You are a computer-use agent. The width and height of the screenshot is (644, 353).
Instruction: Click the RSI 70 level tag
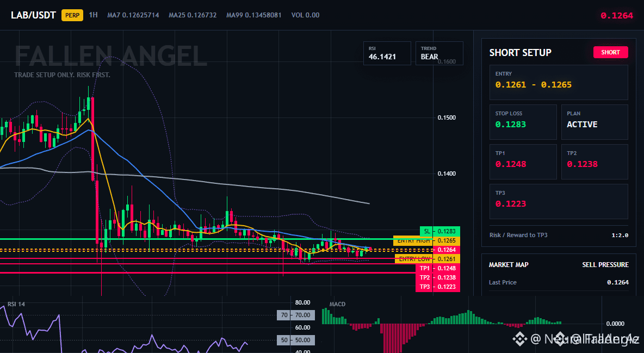(296, 315)
